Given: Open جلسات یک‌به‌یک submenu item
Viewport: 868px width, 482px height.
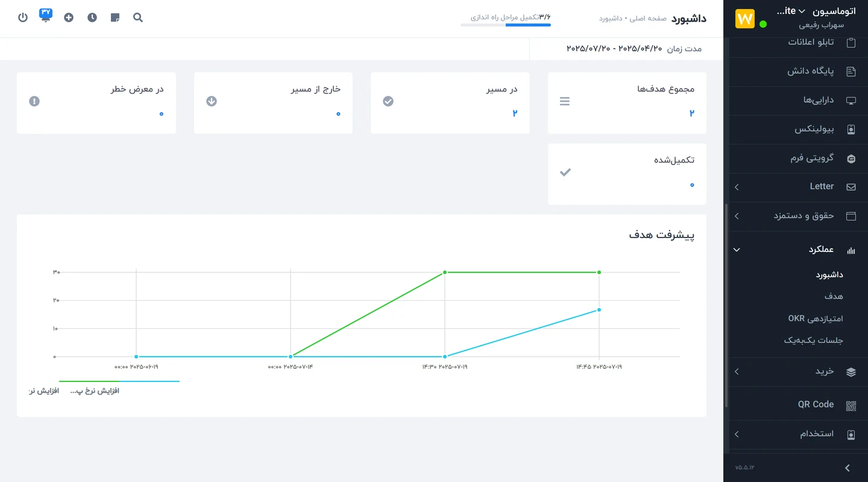Looking at the screenshot, I should [x=813, y=340].
